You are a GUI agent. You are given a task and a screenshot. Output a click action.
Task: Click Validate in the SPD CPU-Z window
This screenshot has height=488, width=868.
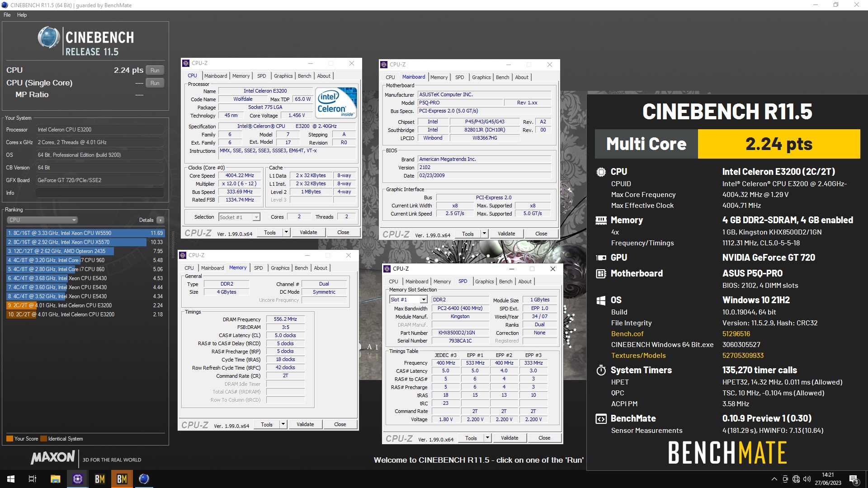(509, 438)
